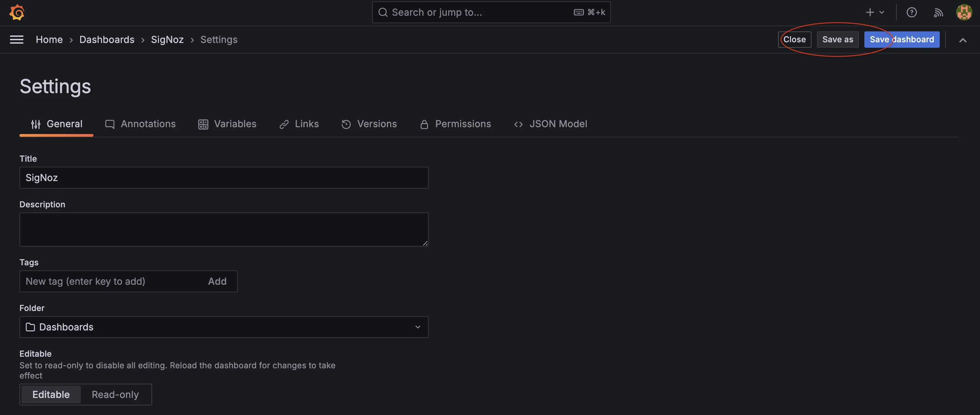Go to Dashboards breadcrumb
Viewport: 980px width, 415px height.
tap(107, 40)
